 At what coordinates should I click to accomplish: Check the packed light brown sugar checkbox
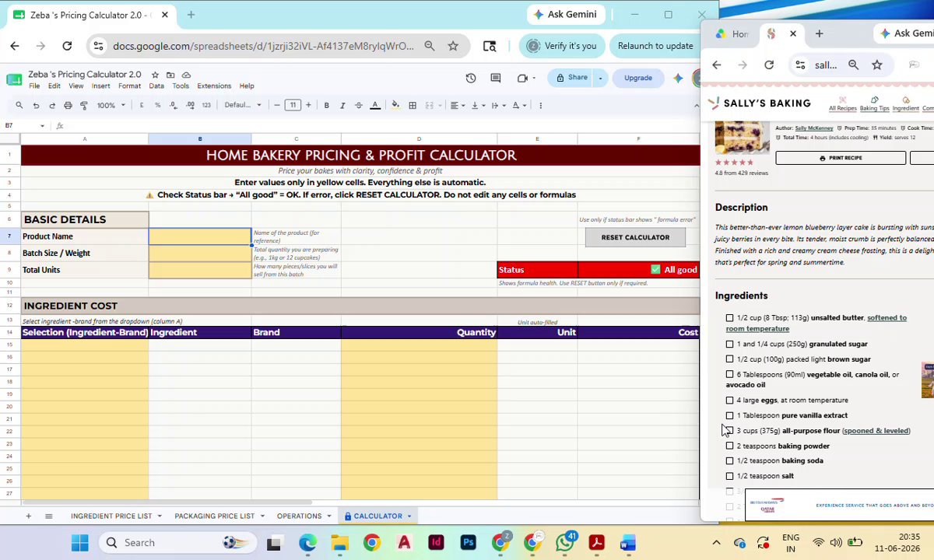click(x=729, y=359)
